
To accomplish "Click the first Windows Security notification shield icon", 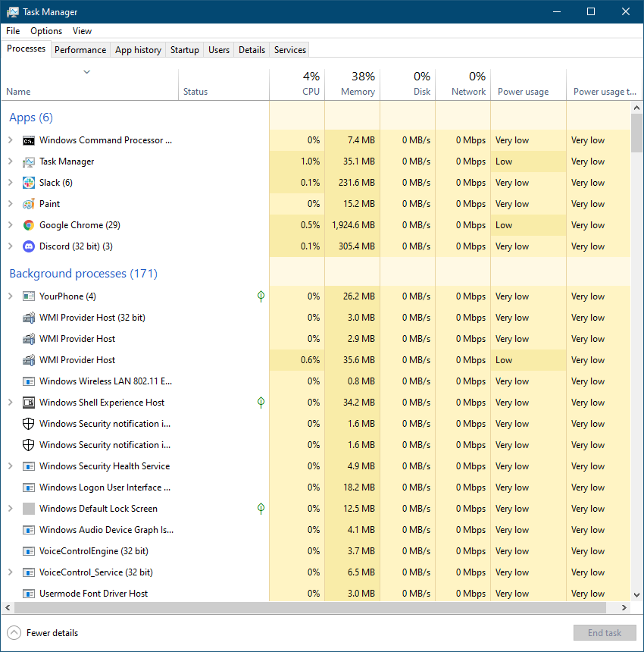I will tap(29, 424).
